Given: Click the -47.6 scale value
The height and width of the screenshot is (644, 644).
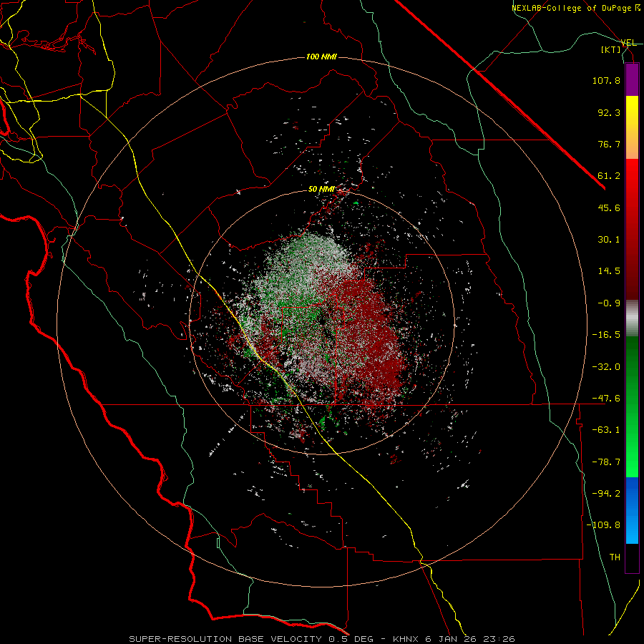Looking at the screenshot, I should pyautogui.click(x=606, y=399).
